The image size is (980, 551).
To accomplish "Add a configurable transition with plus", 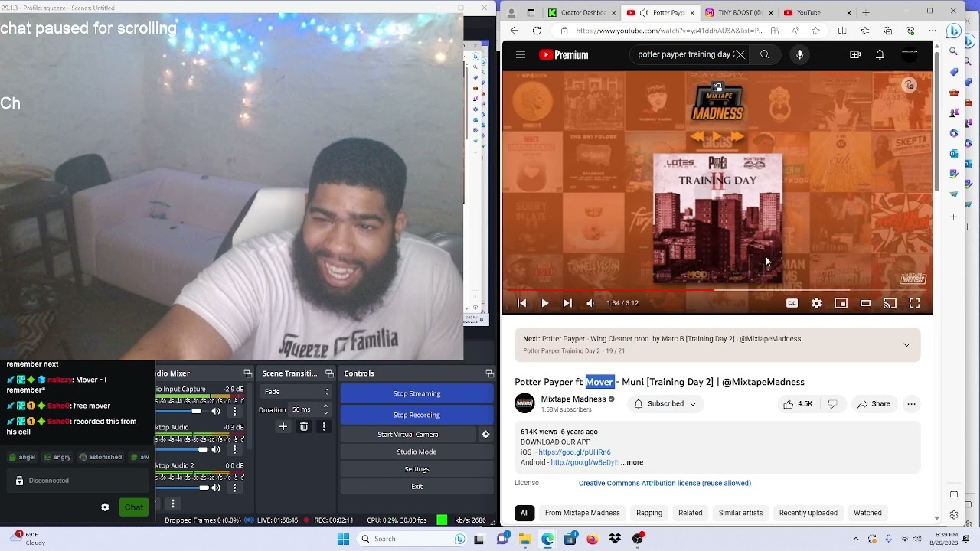I will click(x=283, y=426).
